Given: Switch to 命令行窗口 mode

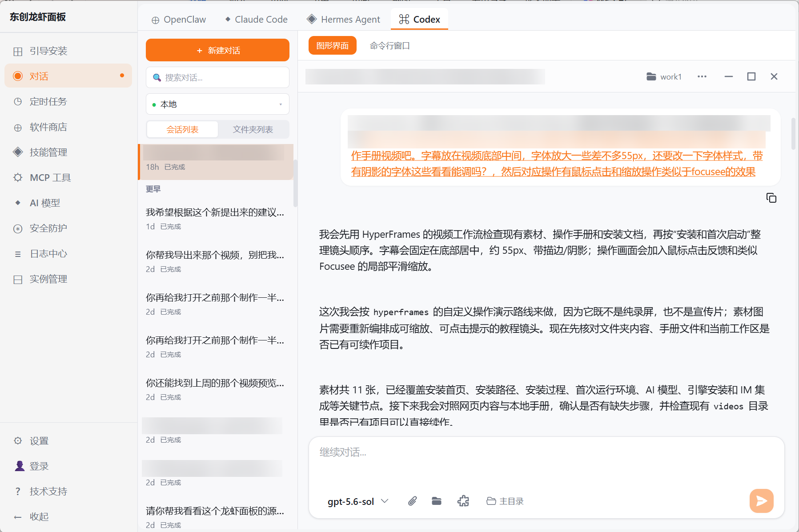Looking at the screenshot, I should (x=390, y=45).
